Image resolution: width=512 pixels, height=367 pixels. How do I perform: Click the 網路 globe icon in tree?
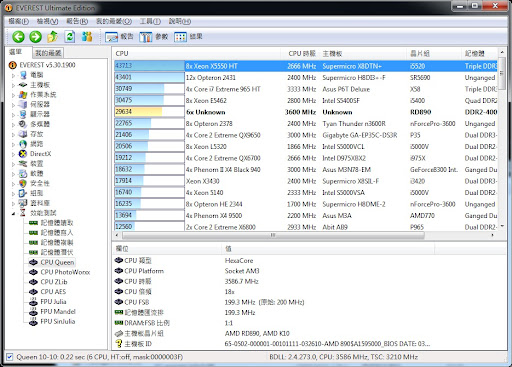pos(23,144)
